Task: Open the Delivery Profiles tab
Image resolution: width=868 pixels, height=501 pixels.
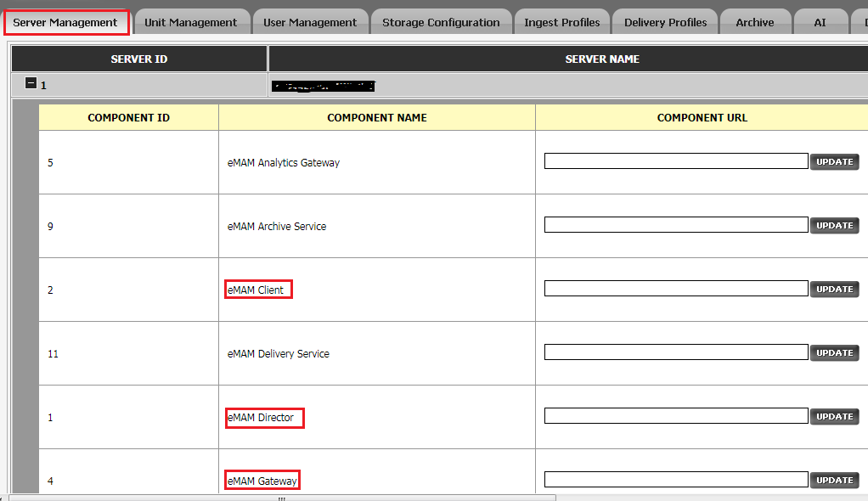Action: coord(665,23)
